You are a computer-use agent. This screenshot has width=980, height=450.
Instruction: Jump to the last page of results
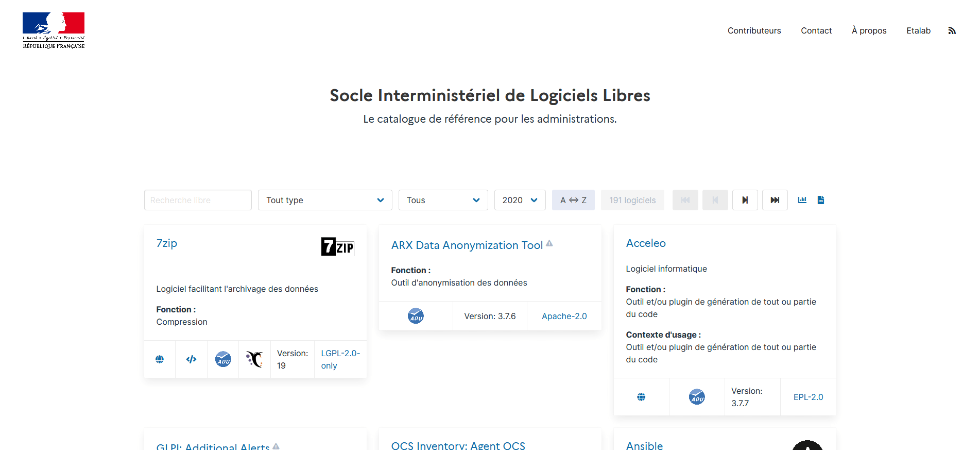[775, 200]
